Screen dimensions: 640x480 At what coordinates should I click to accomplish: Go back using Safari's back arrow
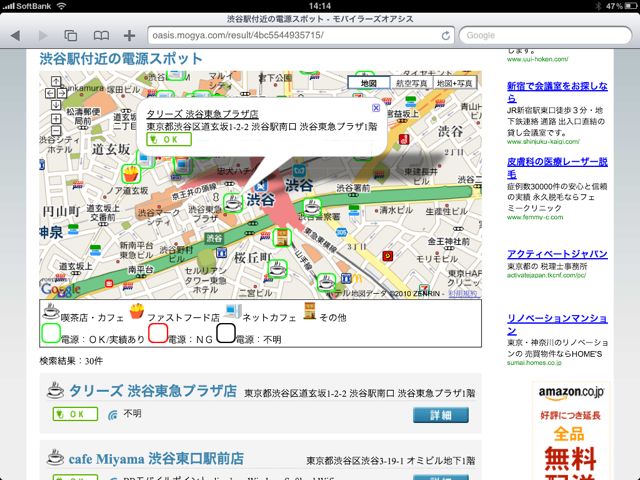pos(15,36)
